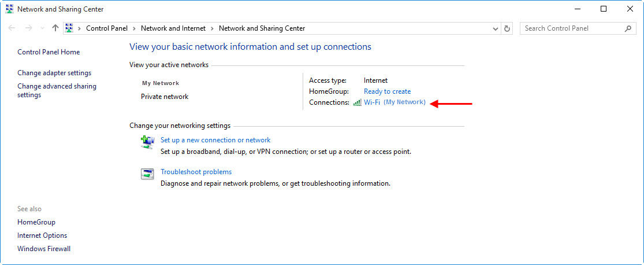The width and height of the screenshot is (644, 265).
Task: Click 'Set up a broadband, dial-up' description
Action: 286,152
